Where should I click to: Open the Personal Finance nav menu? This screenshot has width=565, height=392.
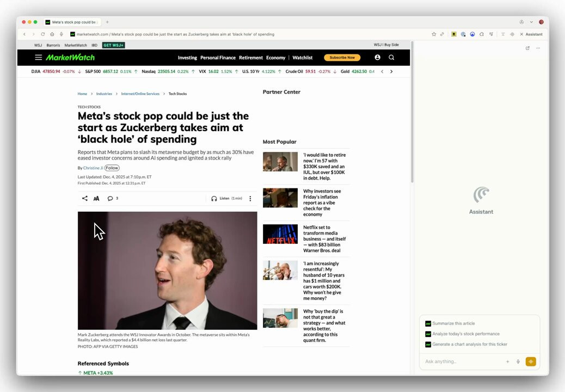[x=218, y=58]
